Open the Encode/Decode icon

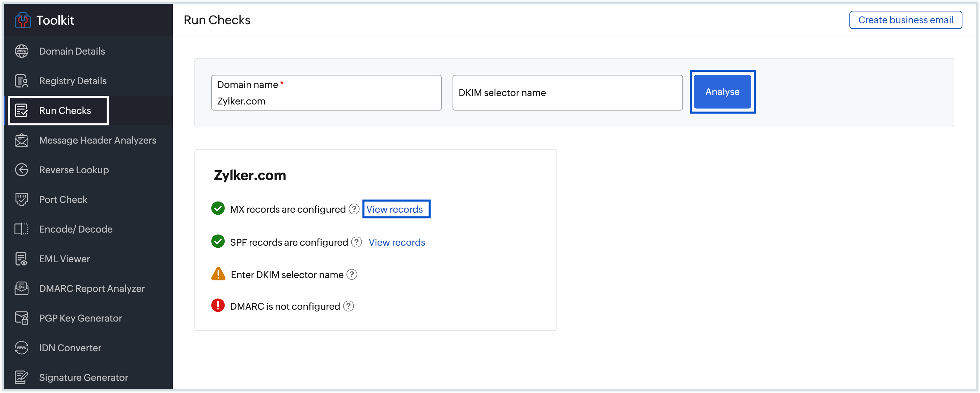point(22,229)
